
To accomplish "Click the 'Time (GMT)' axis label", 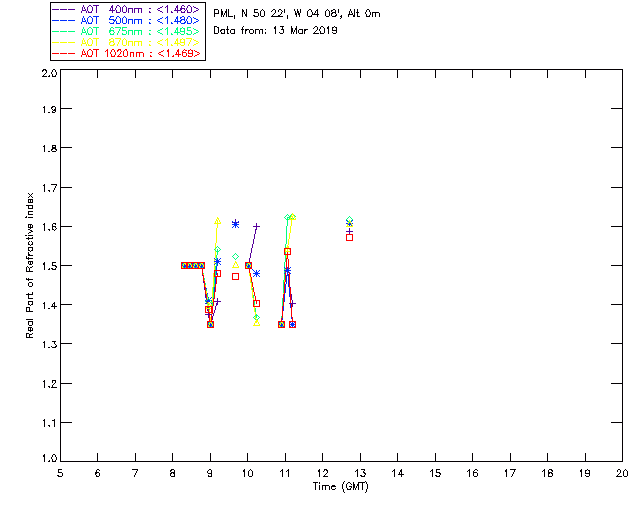I will coord(341,486).
